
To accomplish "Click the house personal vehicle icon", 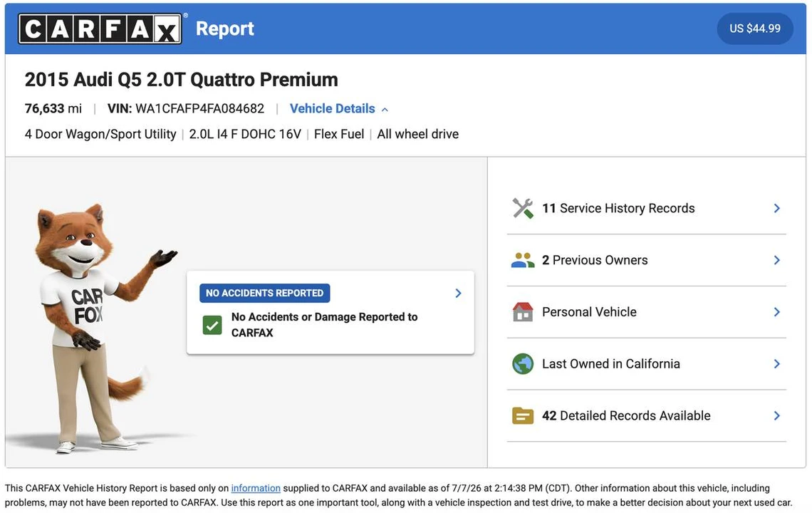I will click(x=523, y=312).
